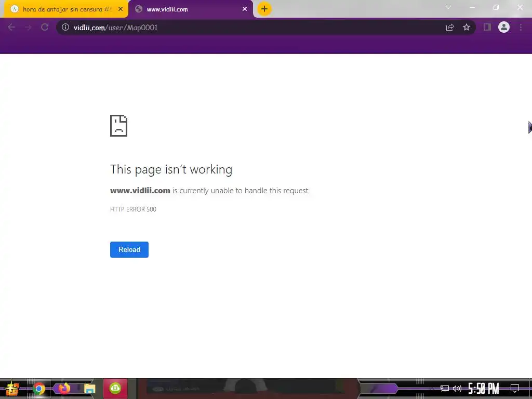Screen dimensions: 532x399
Task: View site information icon in address bar
Action: pyautogui.click(x=65, y=28)
